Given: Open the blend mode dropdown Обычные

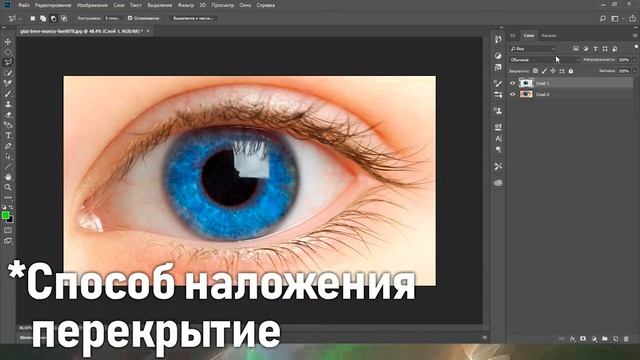Looking at the screenshot, I should 544,60.
